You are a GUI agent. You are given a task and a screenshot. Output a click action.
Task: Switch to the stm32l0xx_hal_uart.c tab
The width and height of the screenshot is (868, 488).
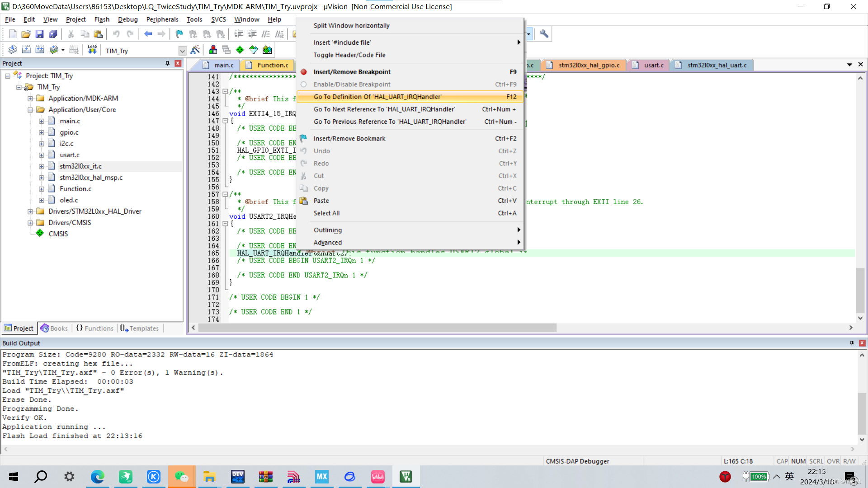click(712, 65)
